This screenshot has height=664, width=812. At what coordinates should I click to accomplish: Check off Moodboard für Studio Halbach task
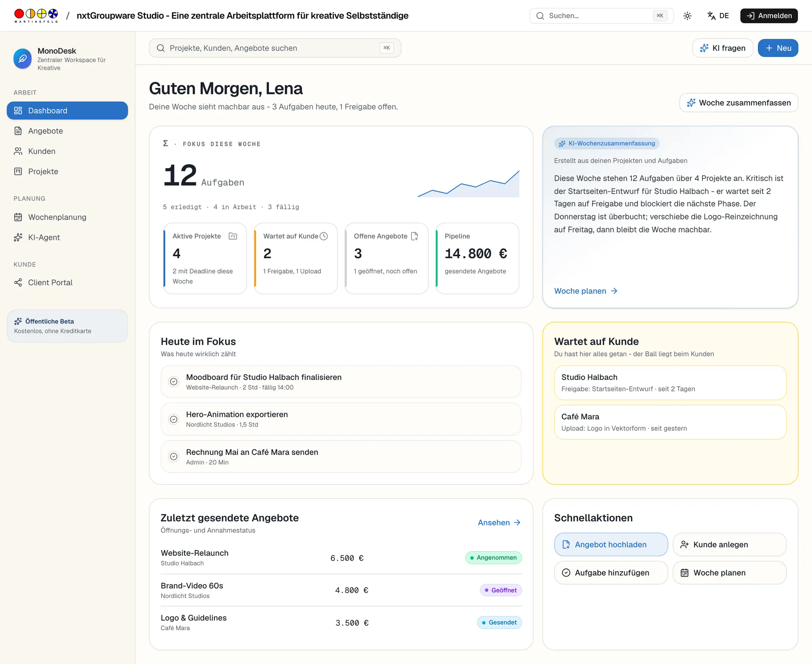(x=174, y=382)
